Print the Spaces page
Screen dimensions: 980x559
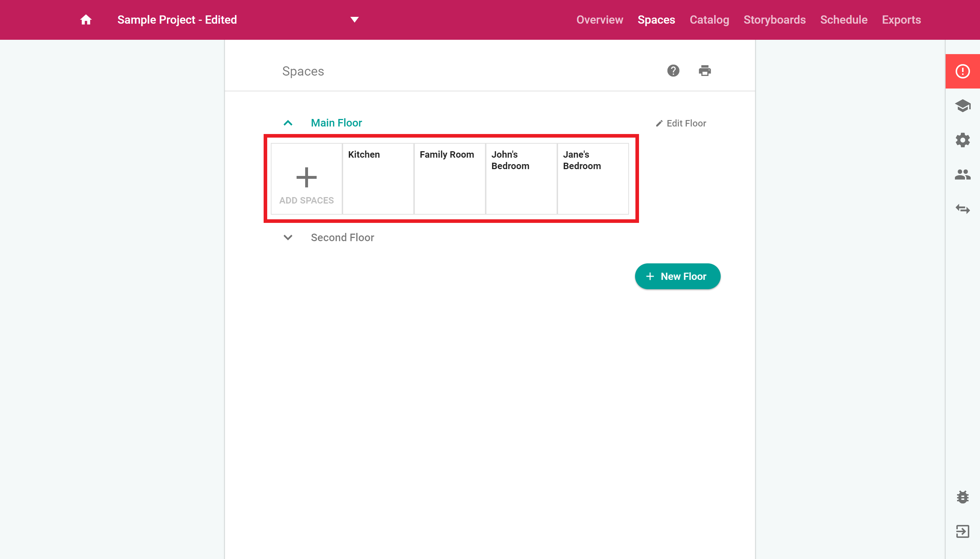705,71
